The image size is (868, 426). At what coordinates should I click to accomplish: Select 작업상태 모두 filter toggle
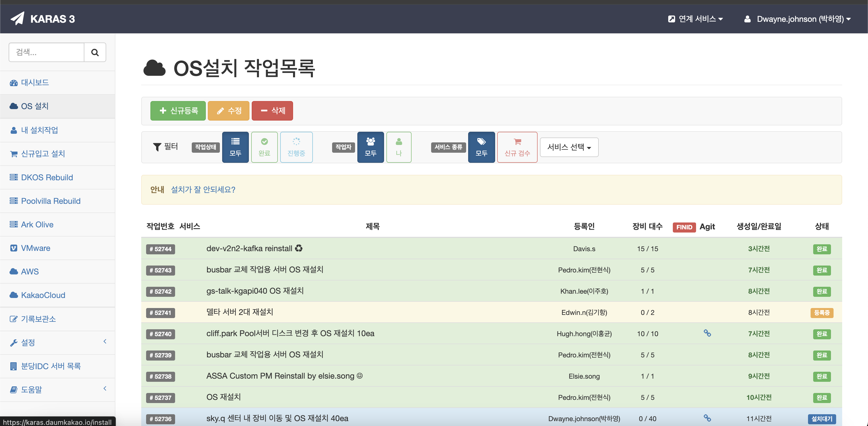coord(235,147)
